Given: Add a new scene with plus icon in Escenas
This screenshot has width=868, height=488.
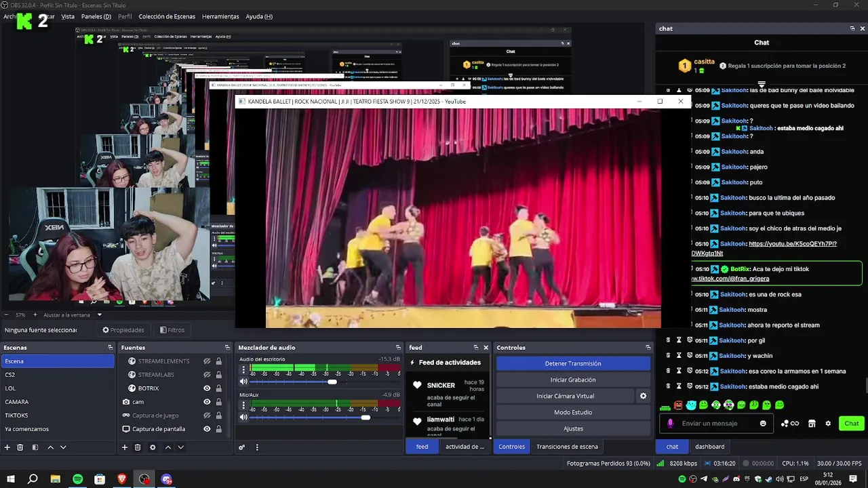Looking at the screenshot, I should [7, 447].
